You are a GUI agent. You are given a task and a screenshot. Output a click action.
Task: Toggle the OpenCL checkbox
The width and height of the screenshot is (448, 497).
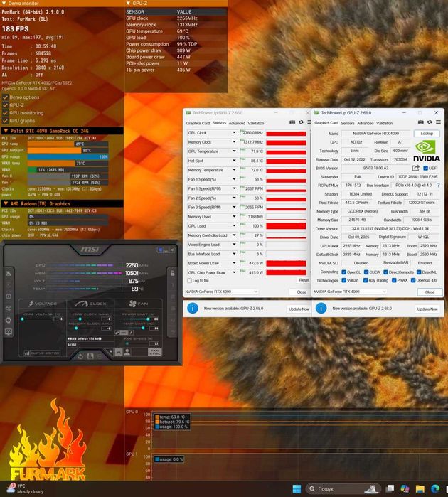343,272
